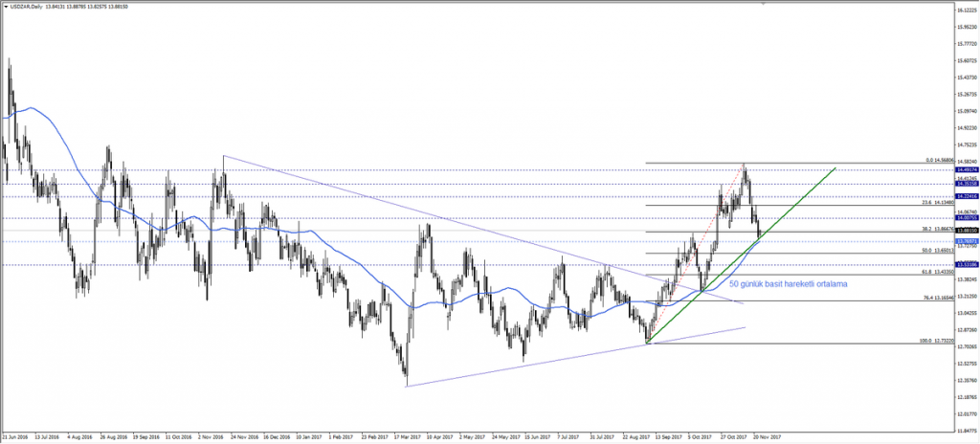The width and height of the screenshot is (980, 444).
Task: Select the Fibonacci 23.6 14.13480 label
Action: click(x=940, y=203)
